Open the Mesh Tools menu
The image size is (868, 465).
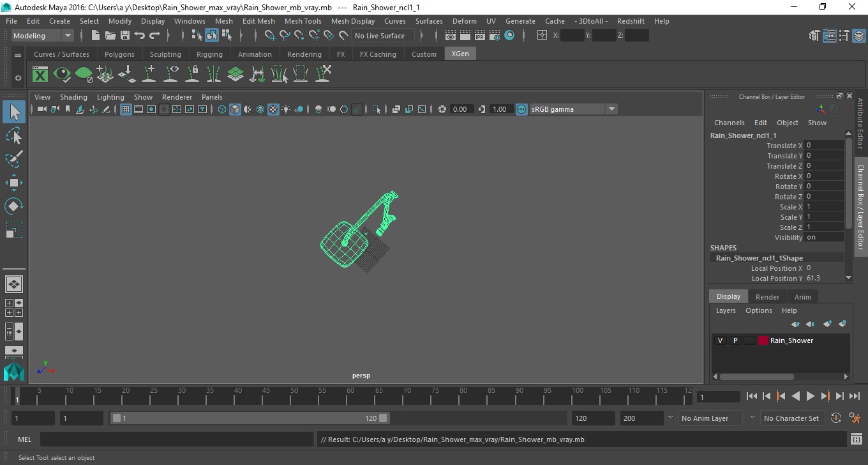pyautogui.click(x=303, y=21)
